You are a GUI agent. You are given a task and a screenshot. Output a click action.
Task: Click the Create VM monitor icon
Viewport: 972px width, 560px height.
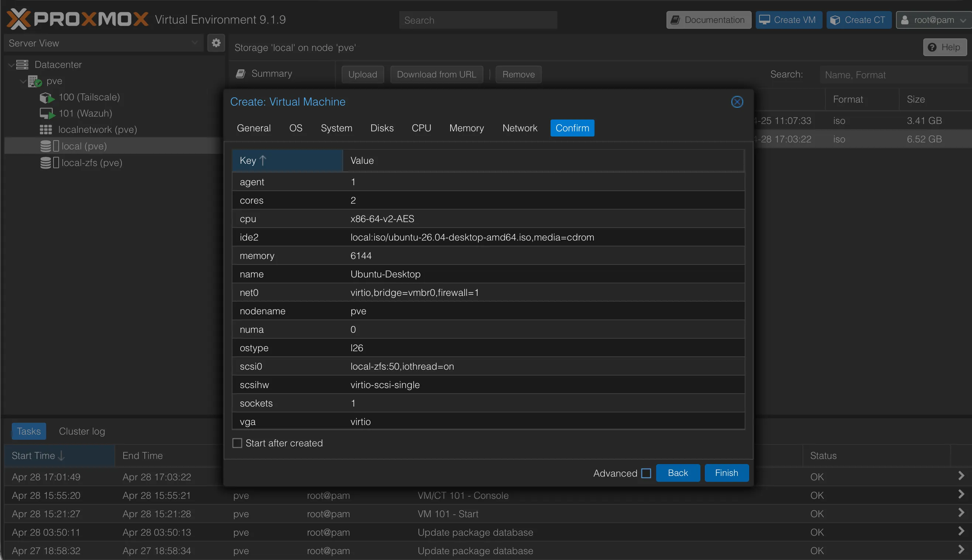[x=765, y=20]
